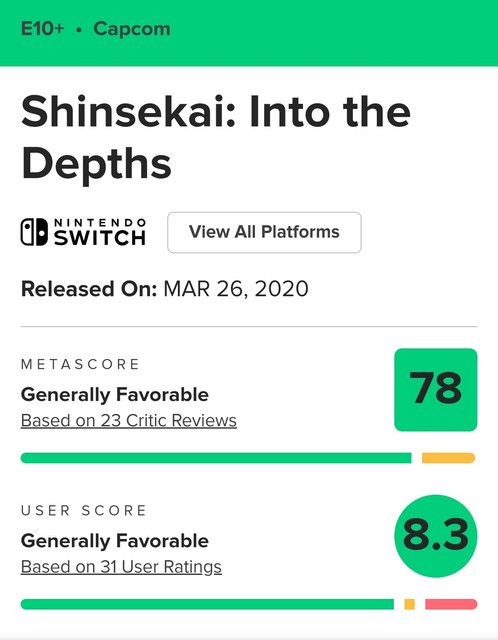Click Generally Favorable text under Metascore
Image resolution: width=498 pixels, height=640 pixels.
[x=115, y=395]
